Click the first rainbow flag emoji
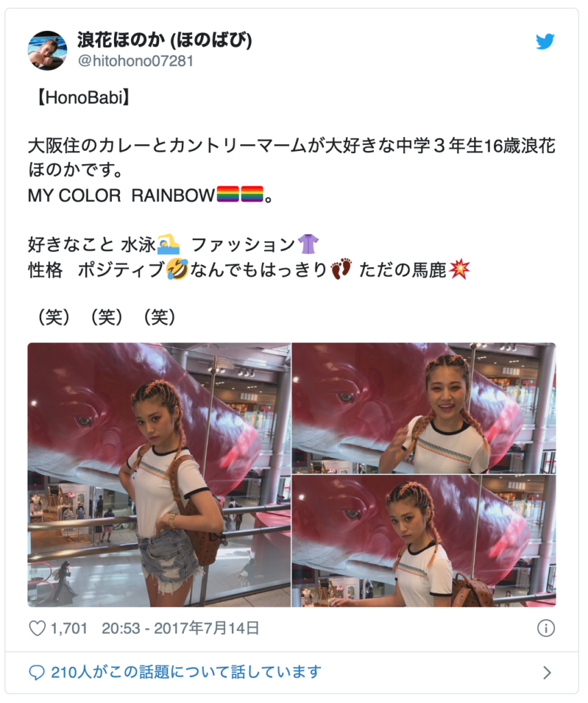The width and height of the screenshot is (588, 703). pos(228,194)
